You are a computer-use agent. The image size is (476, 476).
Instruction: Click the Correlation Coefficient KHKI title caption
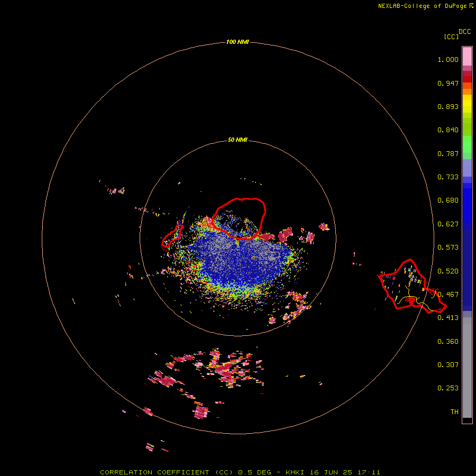click(240, 472)
